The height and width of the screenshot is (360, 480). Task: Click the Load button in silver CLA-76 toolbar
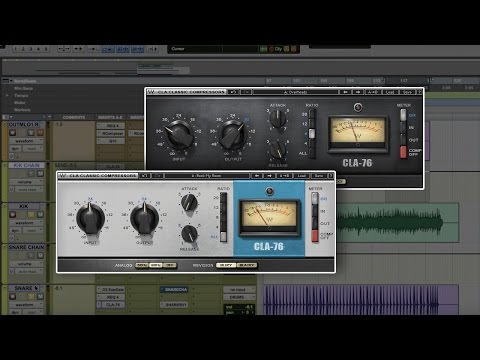click(x=302, y=176)
